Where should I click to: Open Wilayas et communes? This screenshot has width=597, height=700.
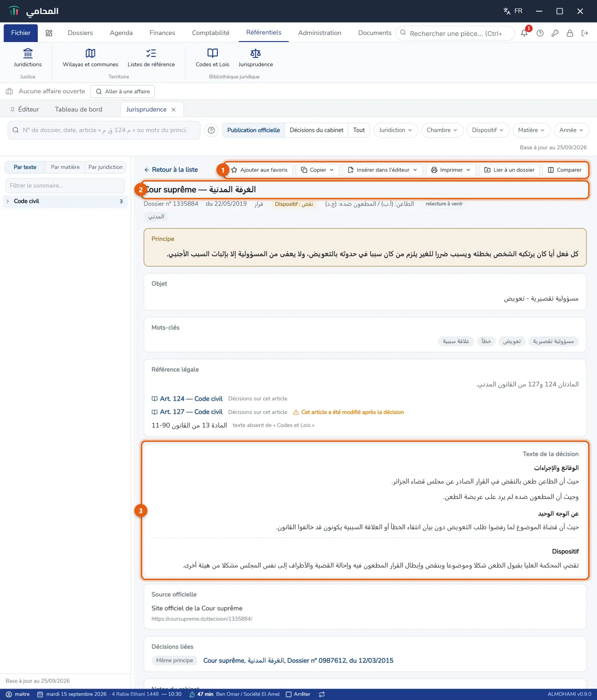pos(91,58)
